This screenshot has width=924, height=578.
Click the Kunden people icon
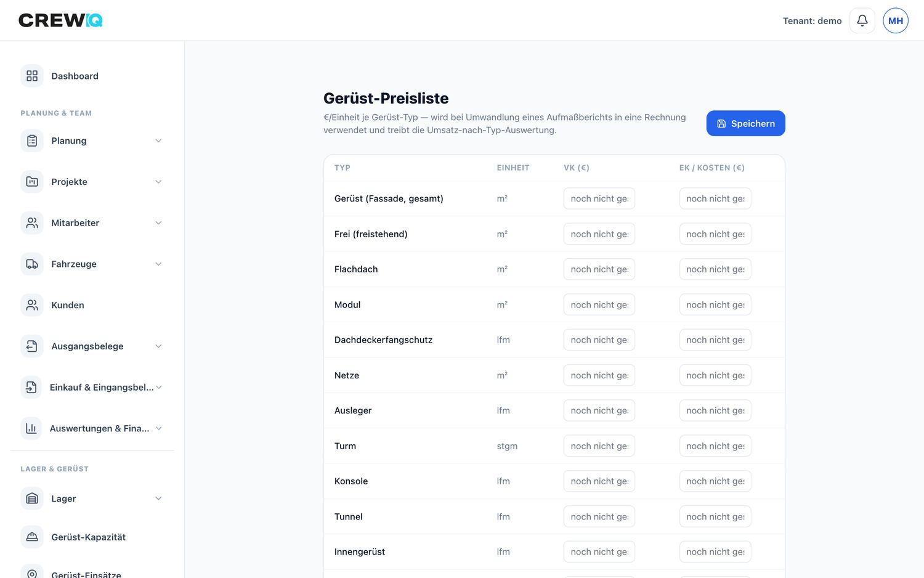pyautogui.click(x=32, y=305)
